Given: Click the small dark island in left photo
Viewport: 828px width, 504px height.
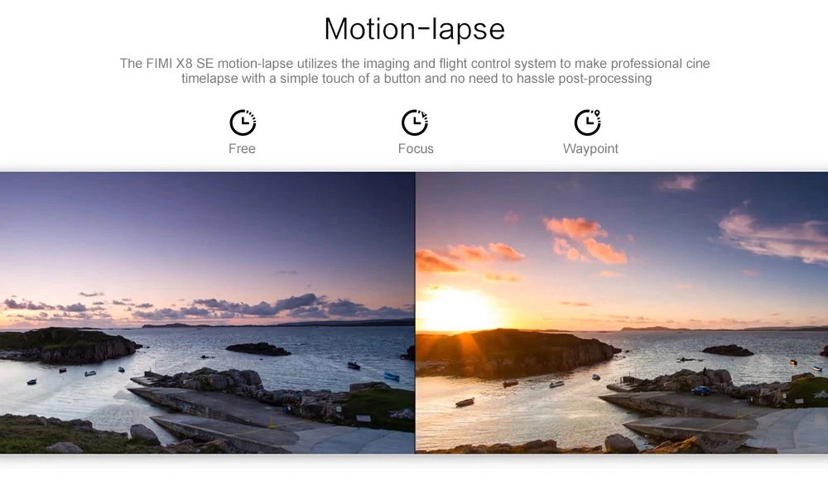Looking at the screenshot, I should (258, 349).
